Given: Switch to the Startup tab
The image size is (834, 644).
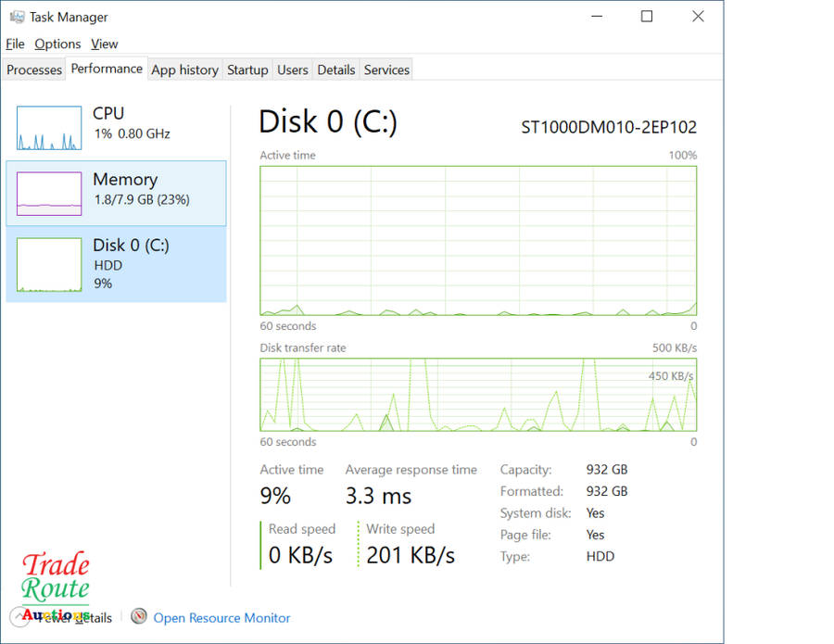Looking at the screenshot, I should [247, 69].
